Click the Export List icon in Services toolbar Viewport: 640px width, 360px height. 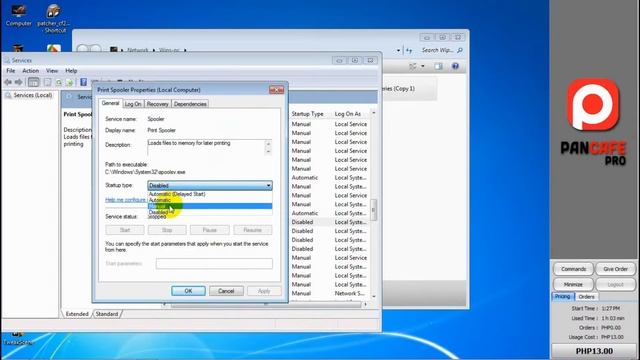click(69, 82)
